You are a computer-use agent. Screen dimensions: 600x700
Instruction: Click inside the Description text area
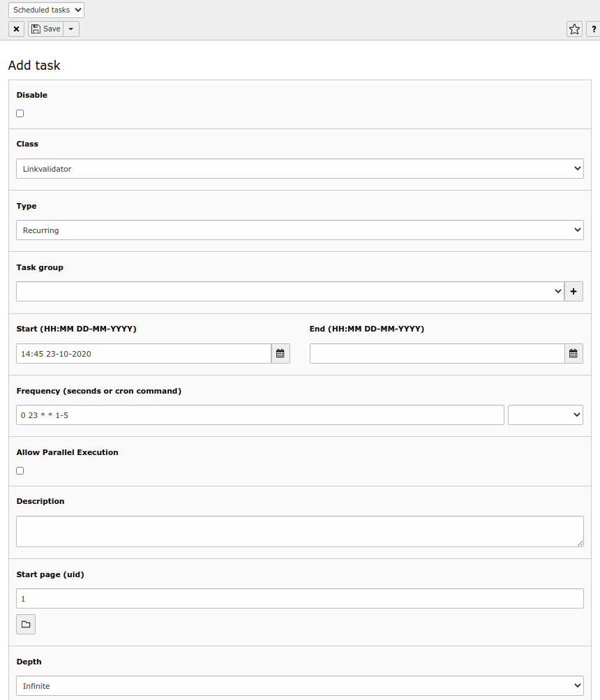(300, 530)
